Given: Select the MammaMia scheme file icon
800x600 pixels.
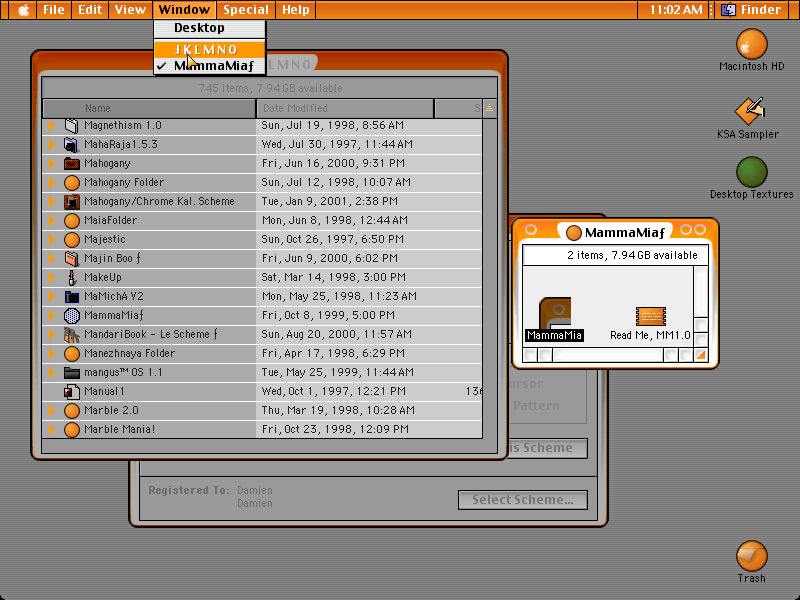Looking at the screenshot, I should tap(555, 313).
